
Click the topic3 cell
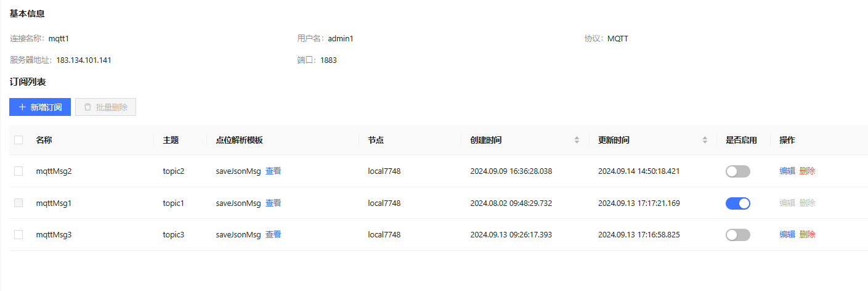tap(174, 234)
